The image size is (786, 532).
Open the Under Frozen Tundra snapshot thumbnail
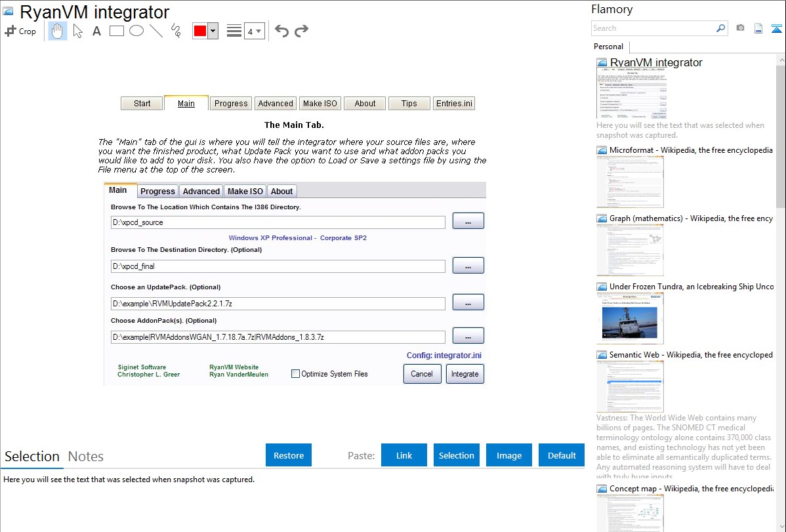pyautogui.click(x=630, y=318)
